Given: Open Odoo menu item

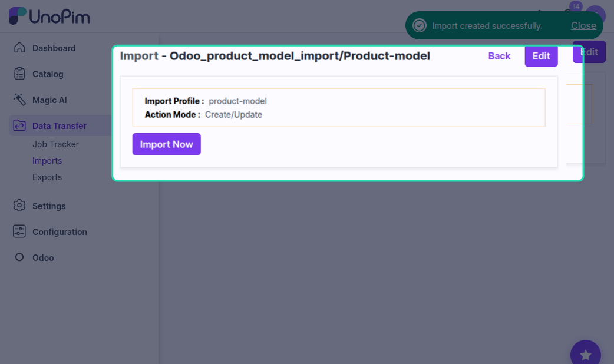Looking at the screenshot, I should pyautogui.click(x=43, y=257).
